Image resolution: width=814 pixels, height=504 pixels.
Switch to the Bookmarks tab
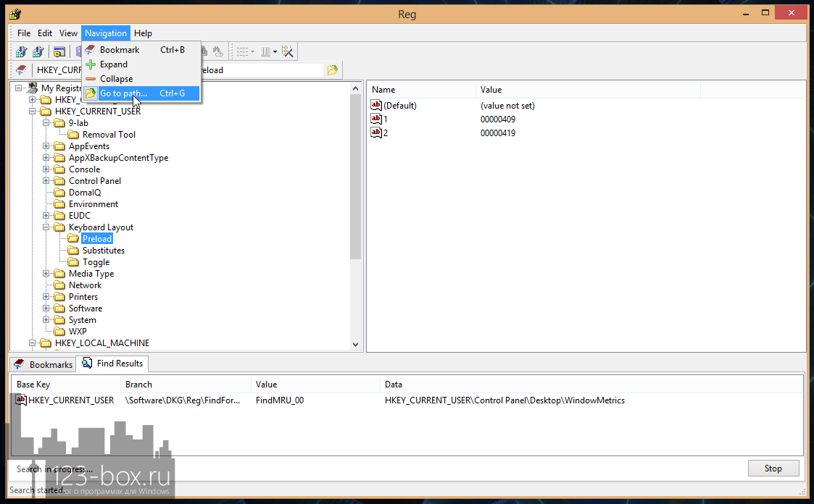(x=43, y=364)
